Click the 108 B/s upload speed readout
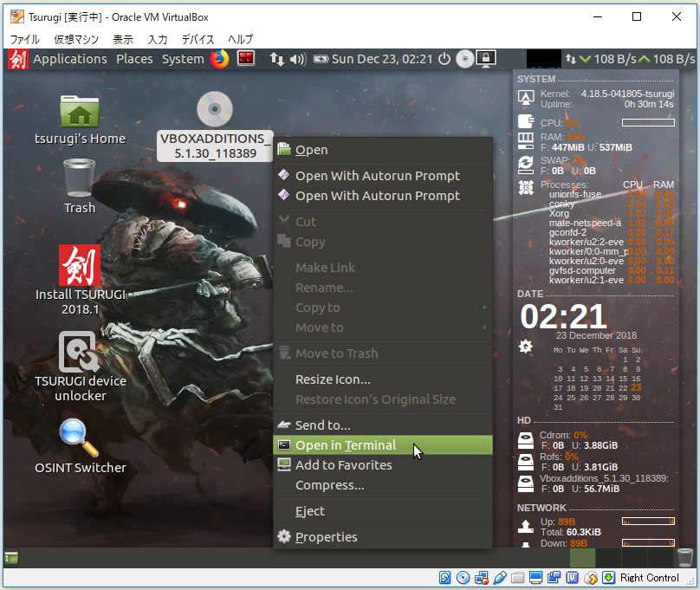 (674, 59)
